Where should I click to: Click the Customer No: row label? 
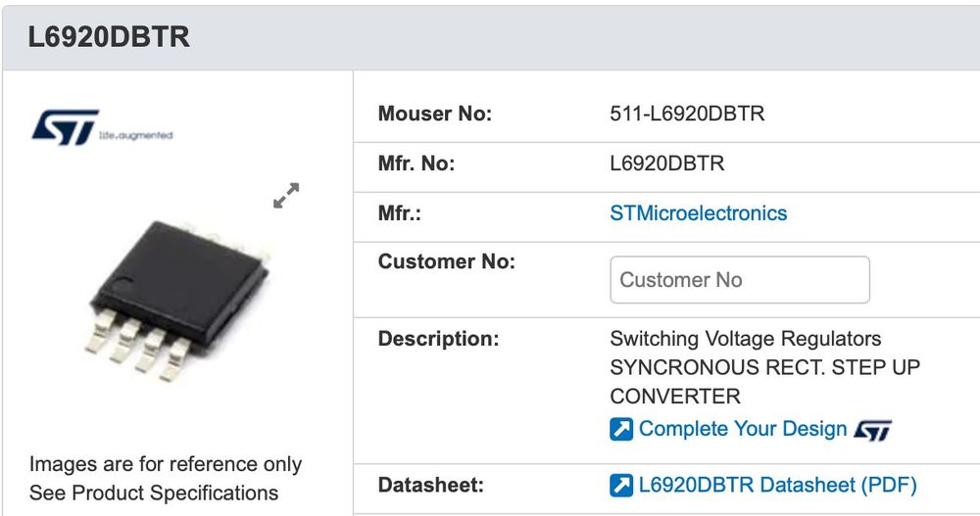[446, 261]
